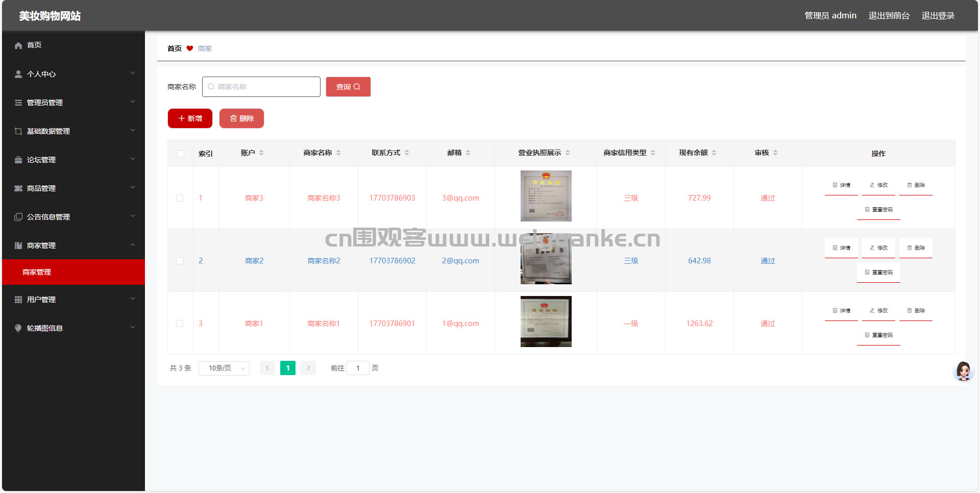This screenshot has height=493, width=980.
Task: Sort by 账户 column arrows
Action: [x=261, y=153]
